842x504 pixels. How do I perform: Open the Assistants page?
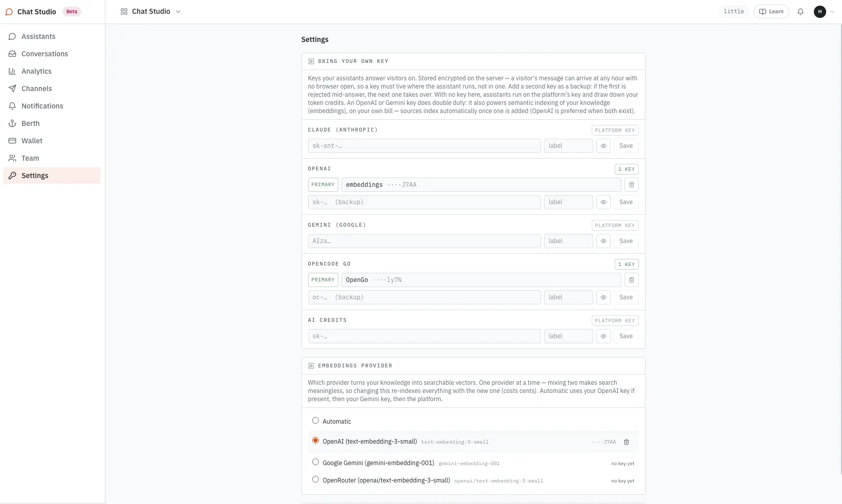coord(52,36)
